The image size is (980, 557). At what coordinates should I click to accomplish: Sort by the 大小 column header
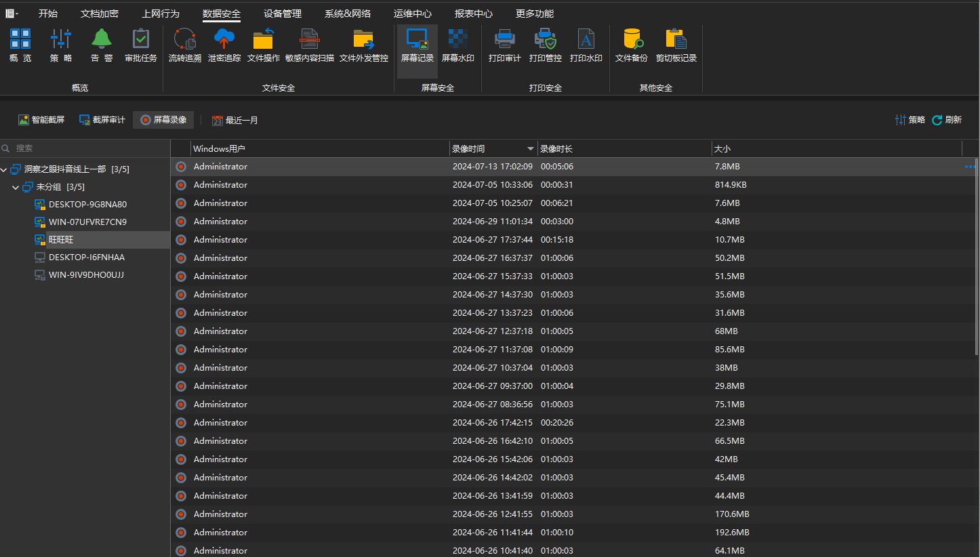836,148
